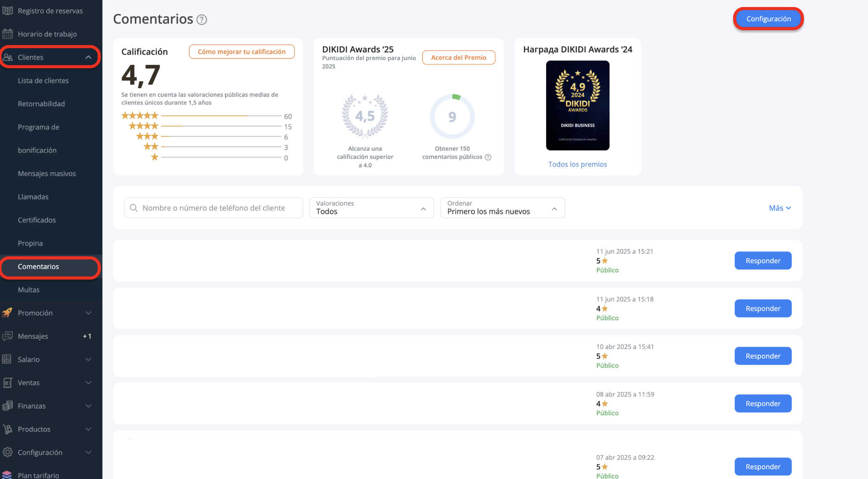Click the Registro de reservas book icon
868x479 pixels.
pyautogui.click(x=7, y=11)
